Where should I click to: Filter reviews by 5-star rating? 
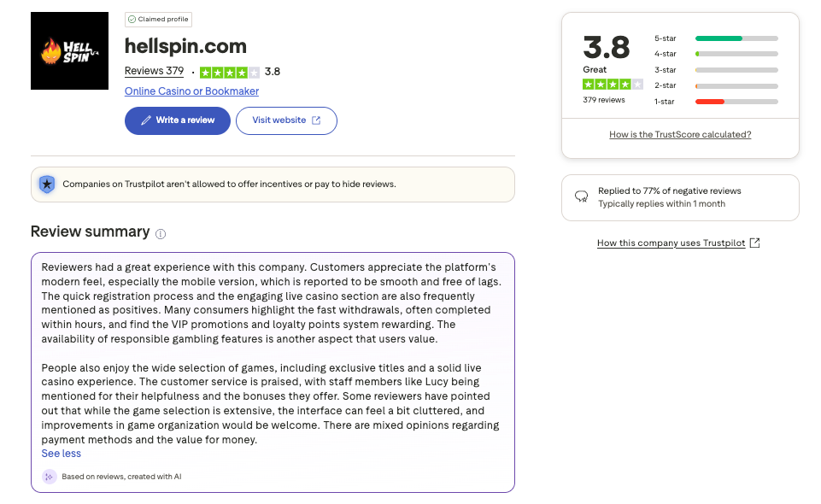tap(716, 38)
